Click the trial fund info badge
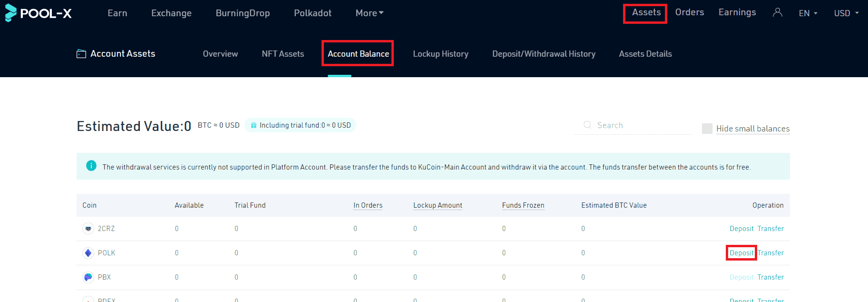 tap(300, 125)
